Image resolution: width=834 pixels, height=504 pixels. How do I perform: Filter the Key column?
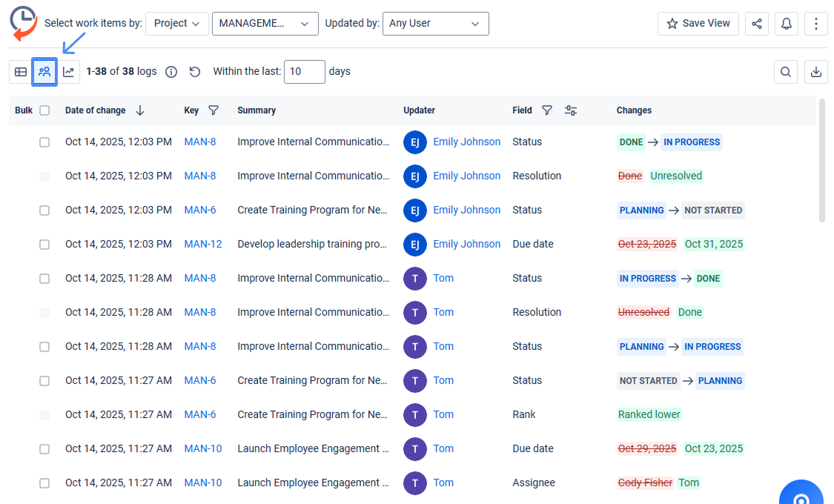214,110
